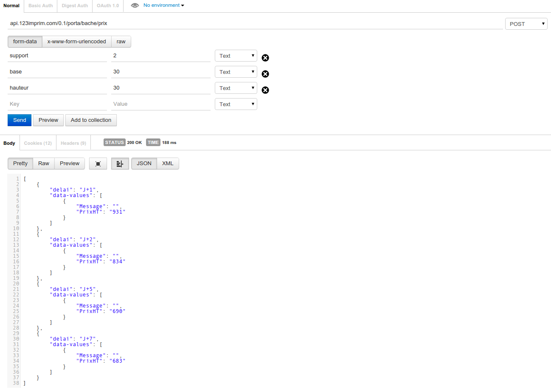Viewport: 551px width, 392px height.
Task: Open the Headers (9) tab
Action: click(x=73, y=143)
